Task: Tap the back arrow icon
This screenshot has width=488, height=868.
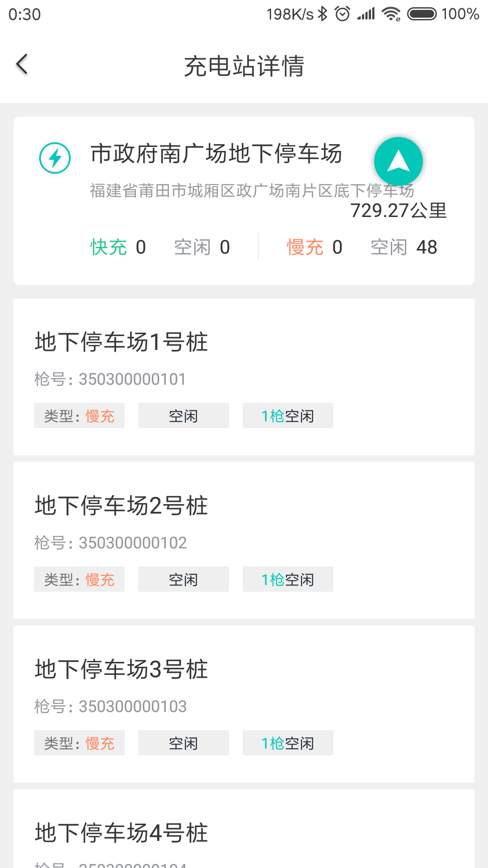Action: [22, 64]
